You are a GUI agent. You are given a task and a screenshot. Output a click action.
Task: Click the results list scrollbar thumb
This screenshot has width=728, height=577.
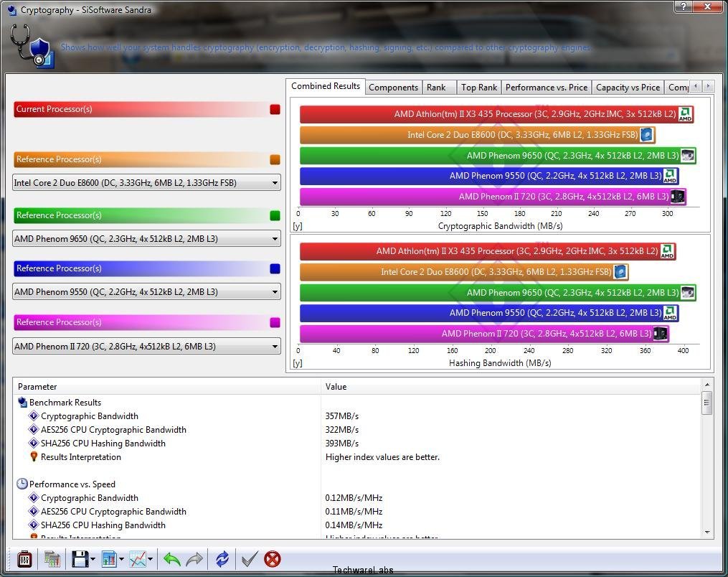[706, 403]
